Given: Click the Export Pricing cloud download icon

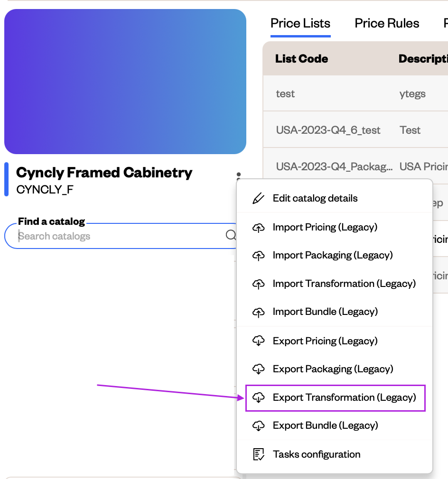Looking at the screenshot, I should tap(258, 341).
